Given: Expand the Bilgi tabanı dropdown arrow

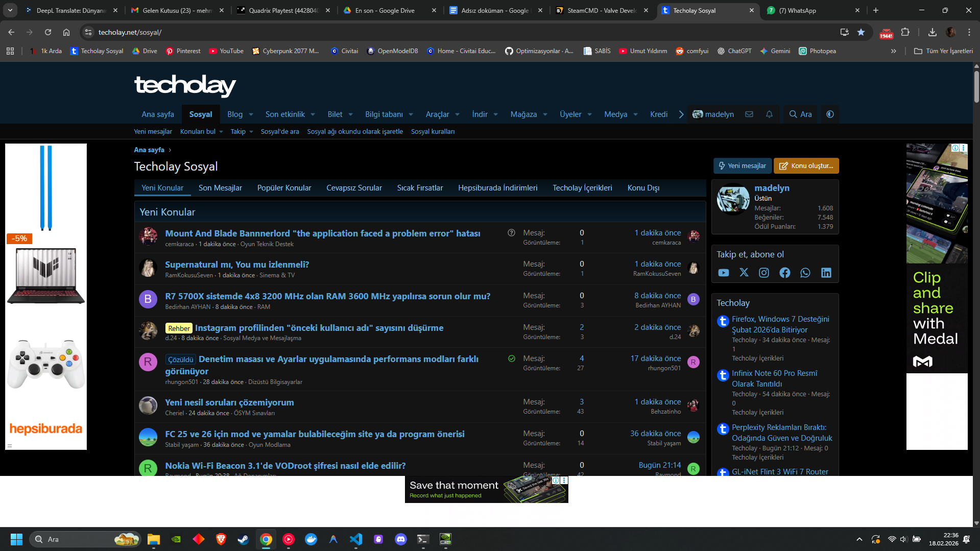Looking at the screenshot, I should click(x=411, y=114).
